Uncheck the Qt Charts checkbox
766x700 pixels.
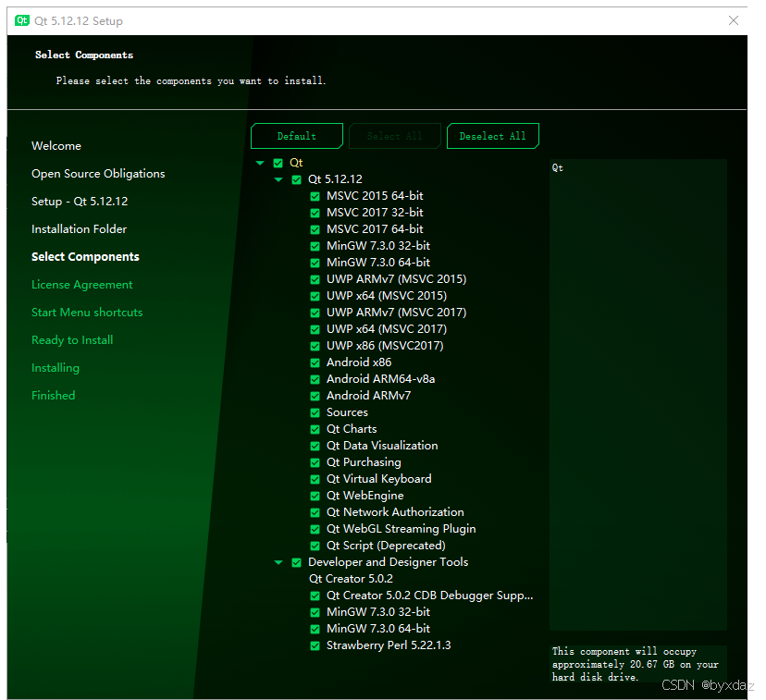pos(315,429)
